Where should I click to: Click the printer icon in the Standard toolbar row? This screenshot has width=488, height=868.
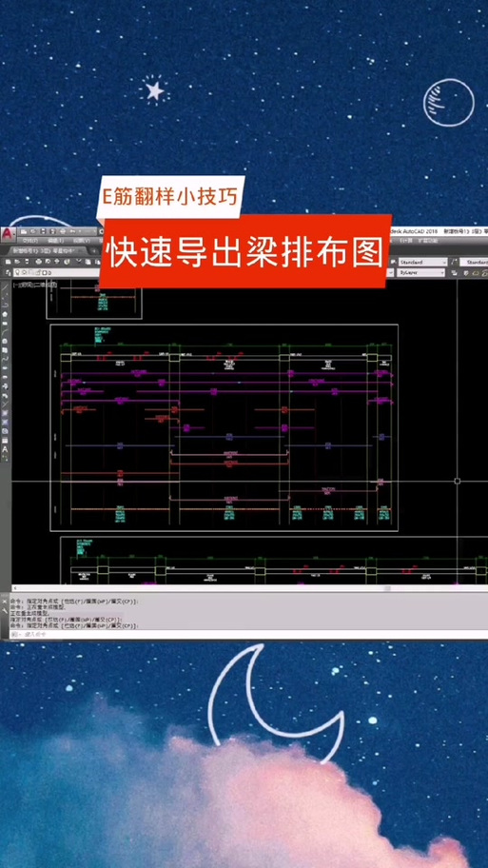pos(39,262)
